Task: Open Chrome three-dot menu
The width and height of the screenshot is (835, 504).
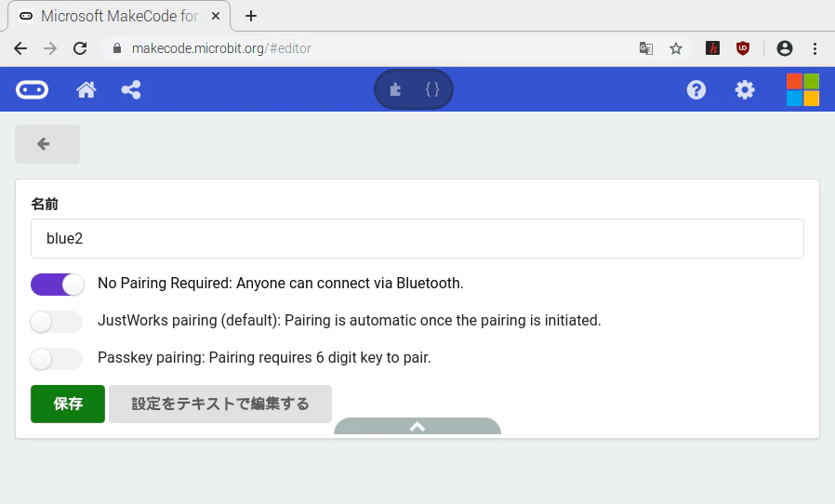Action: (x=815, y=48)
